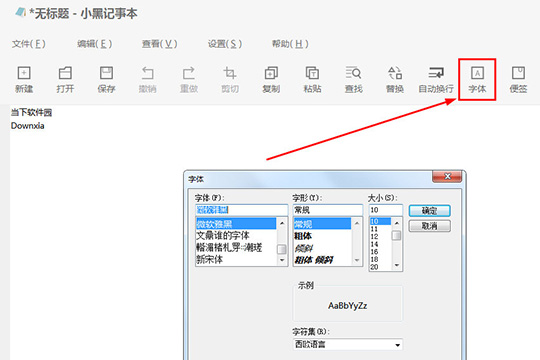This screenshot has height=360, width=540.
Task: Click the 重做 (Redo) toolbar icon
Action: tap(189, 79)
